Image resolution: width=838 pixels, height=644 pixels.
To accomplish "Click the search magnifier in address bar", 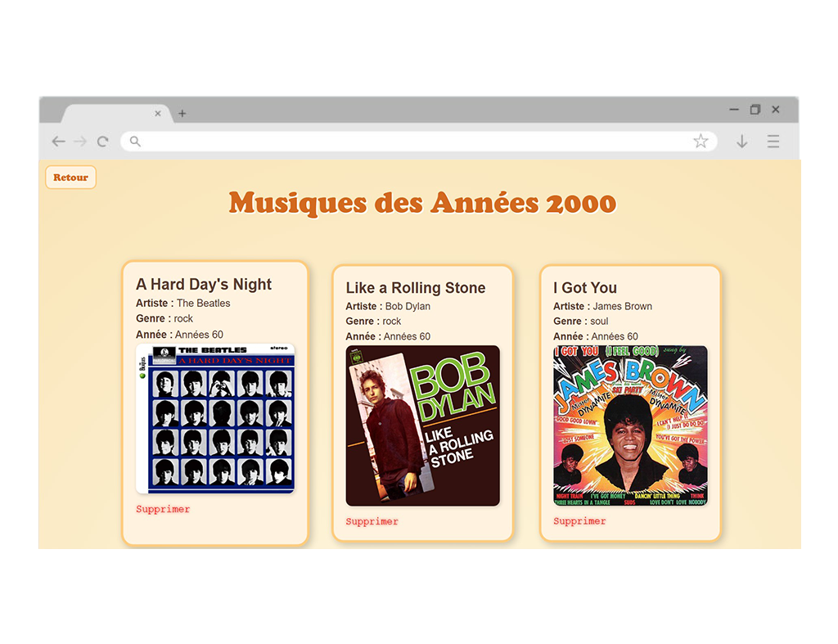I will [x=135, y=142].
